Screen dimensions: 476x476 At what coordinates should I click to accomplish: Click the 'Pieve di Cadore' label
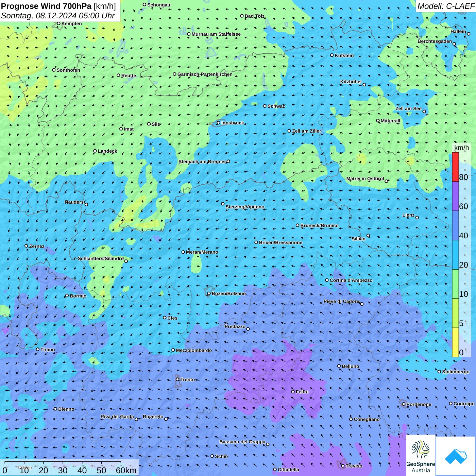pos(341,301)
